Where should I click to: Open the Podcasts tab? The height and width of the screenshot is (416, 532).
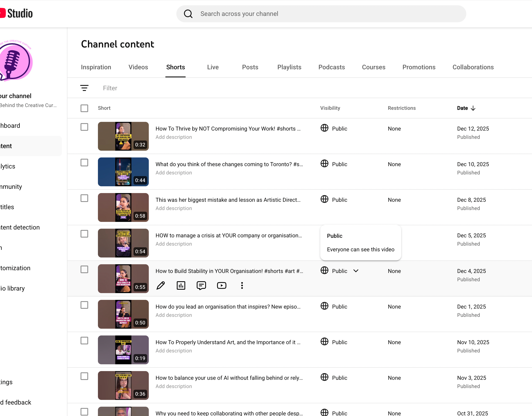click(331, 67)
